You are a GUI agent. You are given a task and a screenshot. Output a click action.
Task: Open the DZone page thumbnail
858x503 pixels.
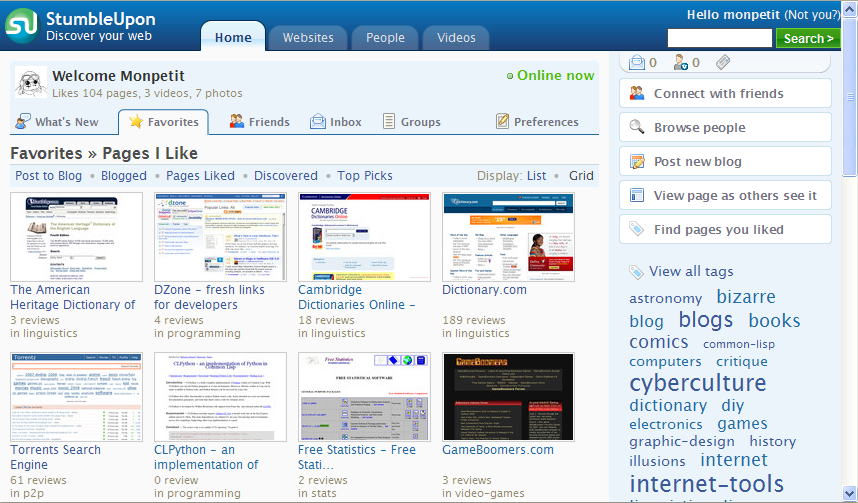click(220, 237)
